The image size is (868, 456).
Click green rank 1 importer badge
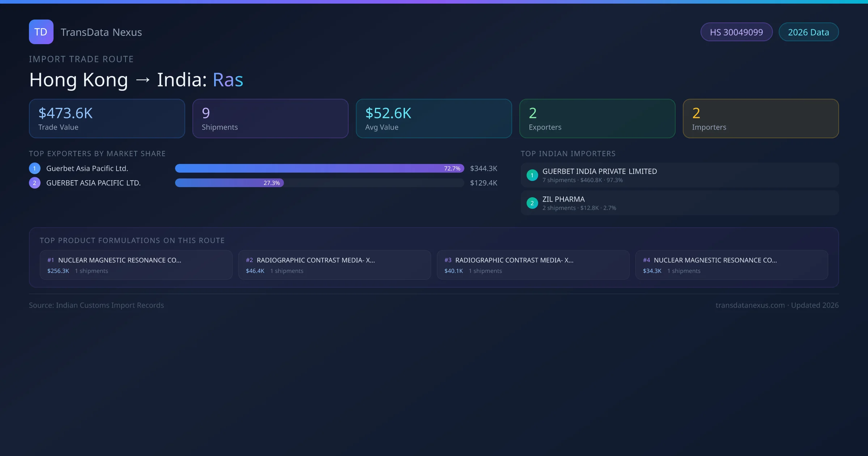pos(532,175)
